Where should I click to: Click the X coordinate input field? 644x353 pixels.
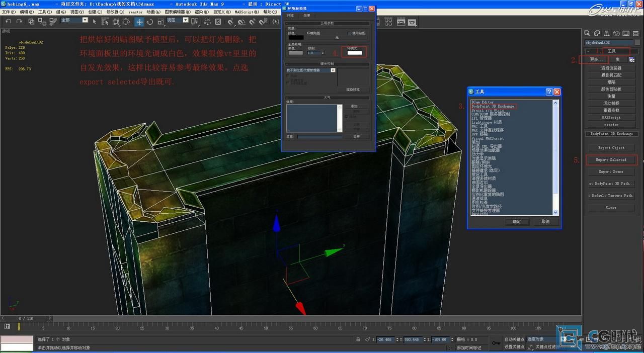386,339
